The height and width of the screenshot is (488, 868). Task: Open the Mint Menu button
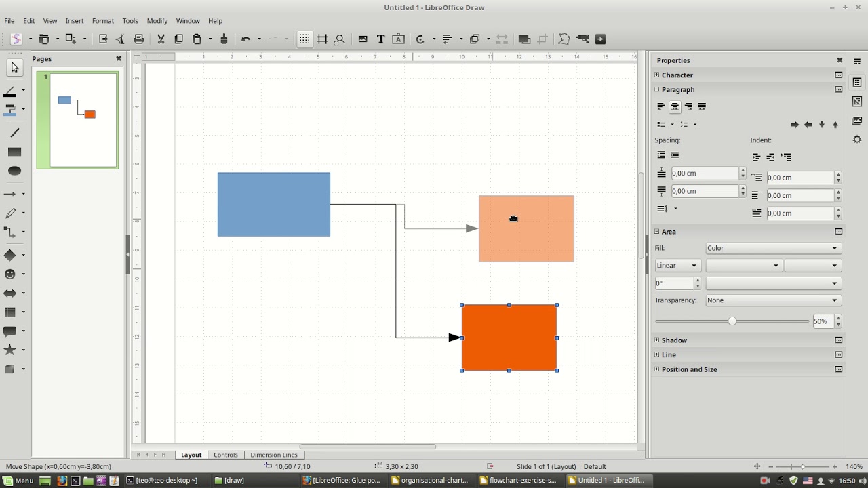coord(18,481)
